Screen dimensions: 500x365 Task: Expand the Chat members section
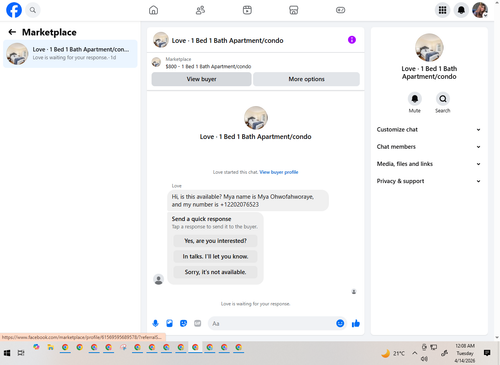[429, 147]
